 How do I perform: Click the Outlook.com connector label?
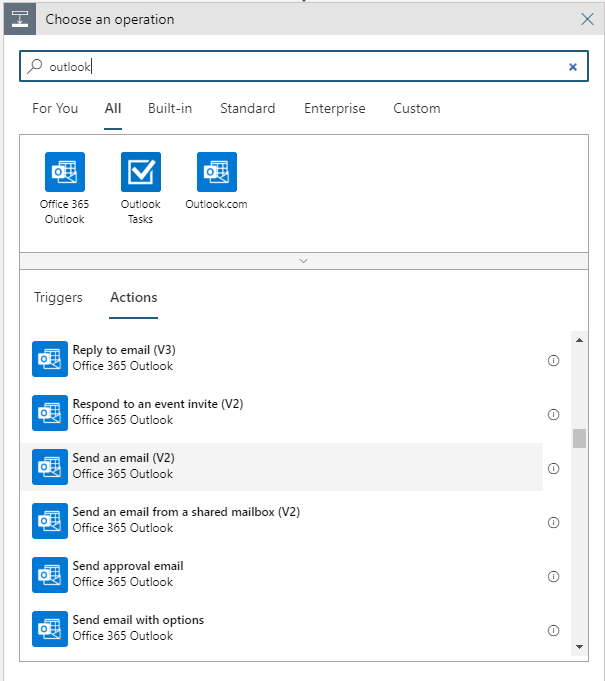point(216,204)
